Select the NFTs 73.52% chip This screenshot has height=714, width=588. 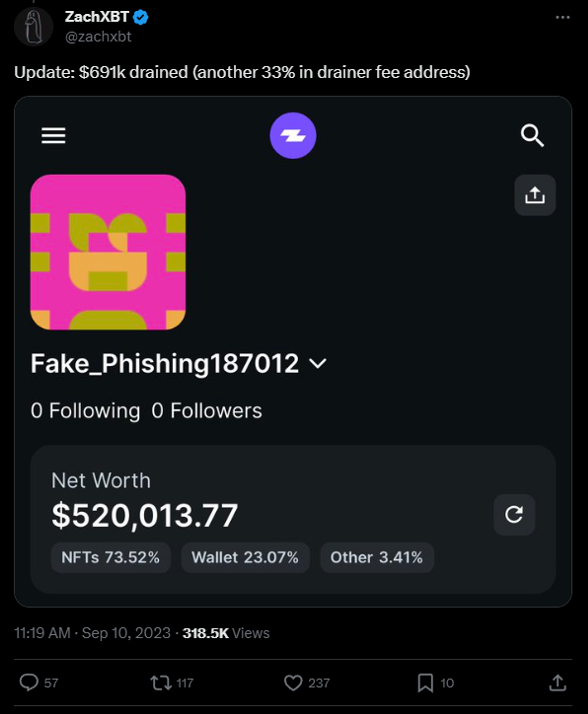click(x=110, y=557)
